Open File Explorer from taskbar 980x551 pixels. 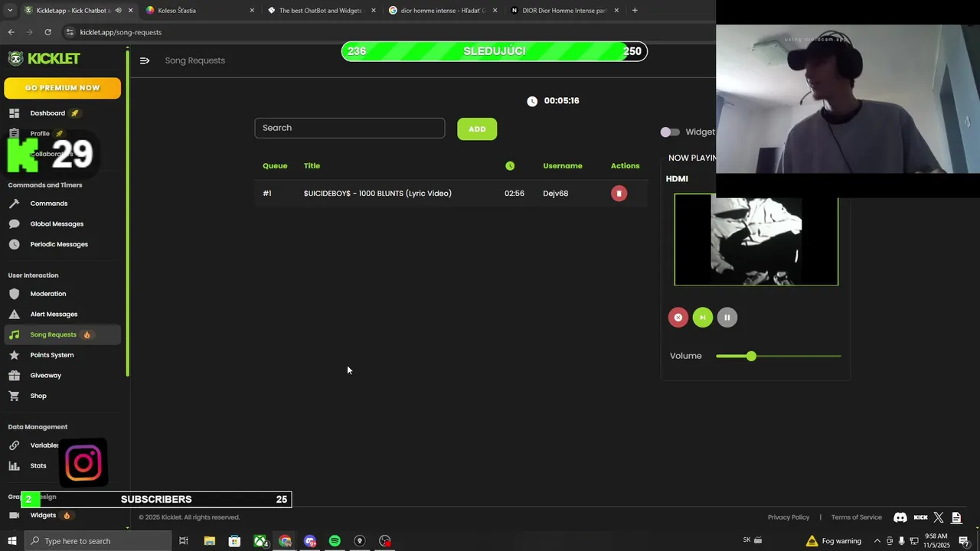pos(209,541)
